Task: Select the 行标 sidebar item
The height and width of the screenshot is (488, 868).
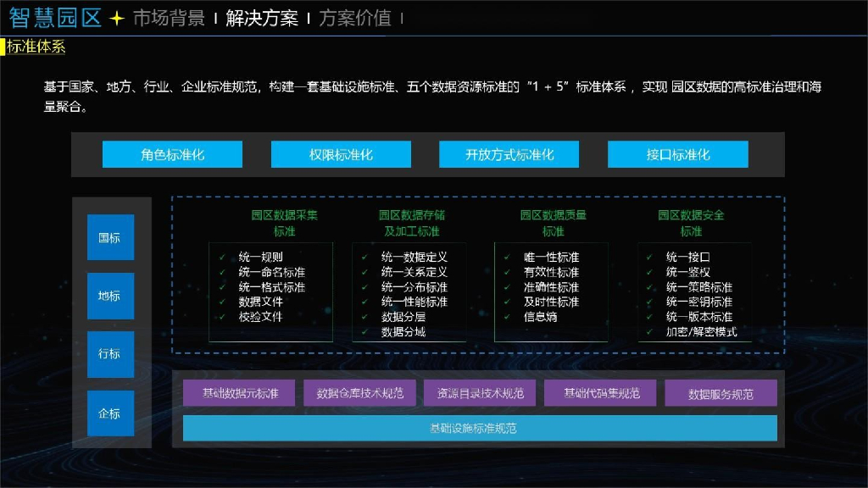Action: (110, 355)
